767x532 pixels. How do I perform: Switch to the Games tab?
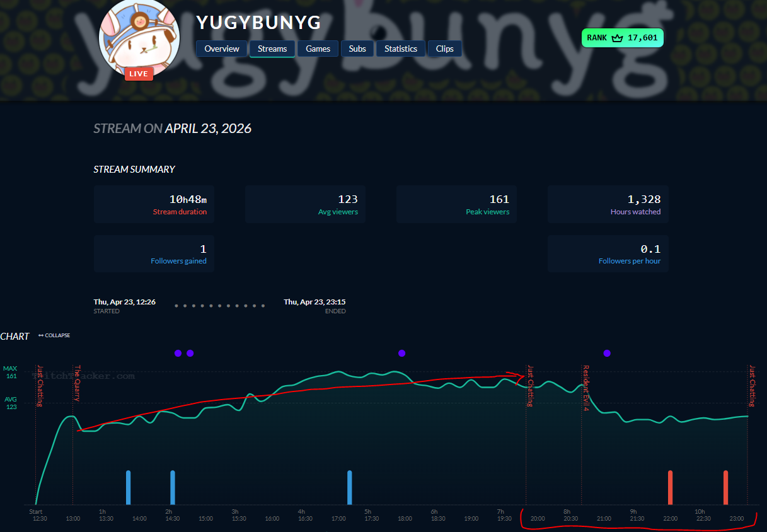pos(318,49)
